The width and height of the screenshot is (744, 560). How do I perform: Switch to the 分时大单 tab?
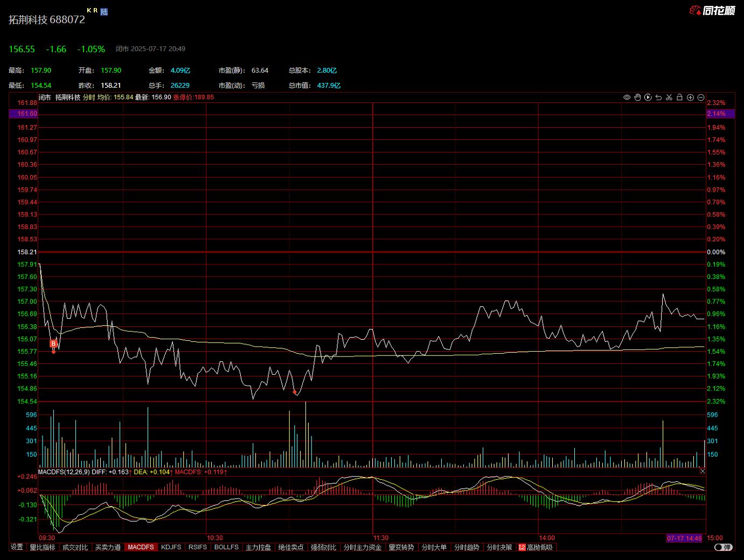[434, 547]
